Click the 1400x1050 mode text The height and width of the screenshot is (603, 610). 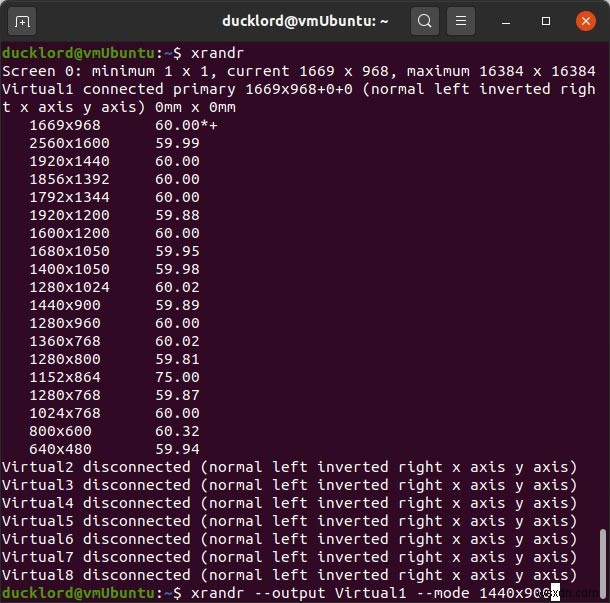(x=70, y=269)
